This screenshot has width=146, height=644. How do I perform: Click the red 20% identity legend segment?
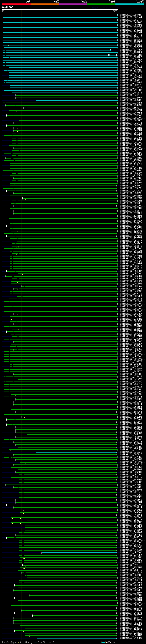16,4
